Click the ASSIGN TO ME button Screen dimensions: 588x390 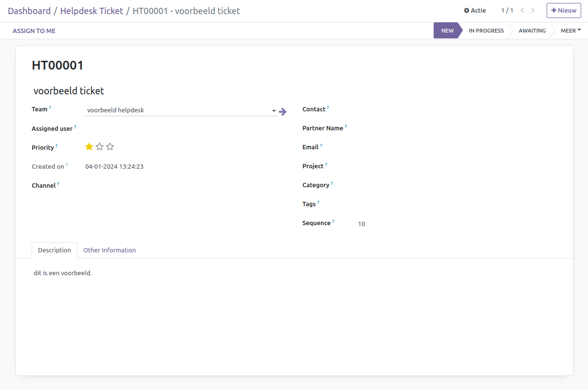coord(34,31)
